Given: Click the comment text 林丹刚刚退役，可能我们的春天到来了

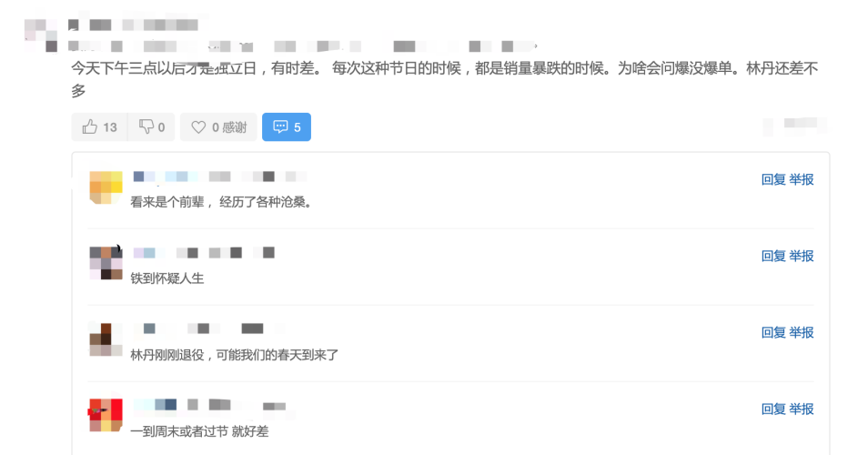Looking at the screenshot, I should (234, 355).
